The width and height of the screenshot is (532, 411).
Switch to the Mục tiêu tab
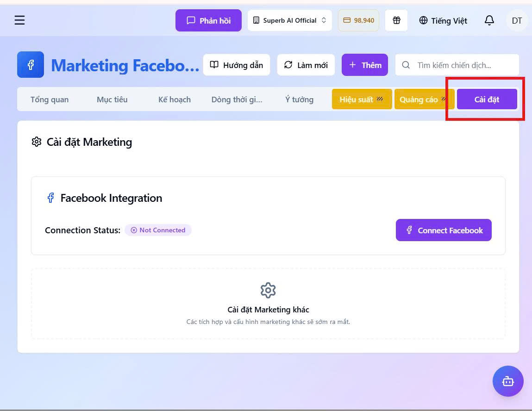[112, 100]
